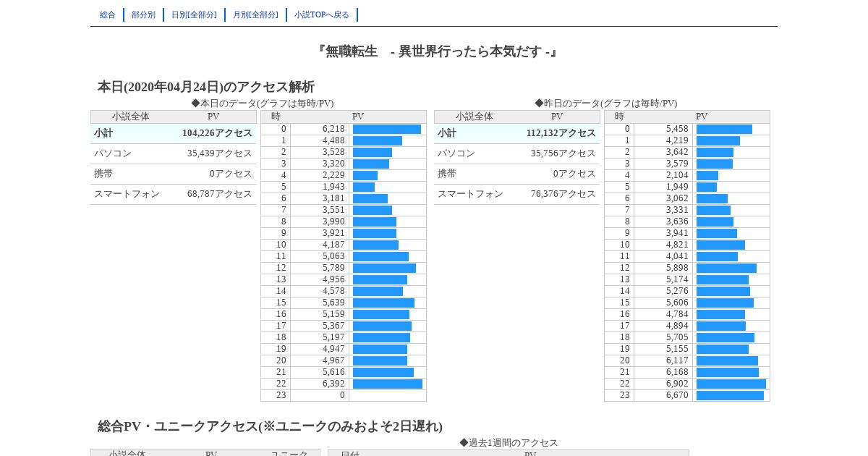
Task: Click the 総合PV・ユニークアクセス section heading
Action: point(270,426)
